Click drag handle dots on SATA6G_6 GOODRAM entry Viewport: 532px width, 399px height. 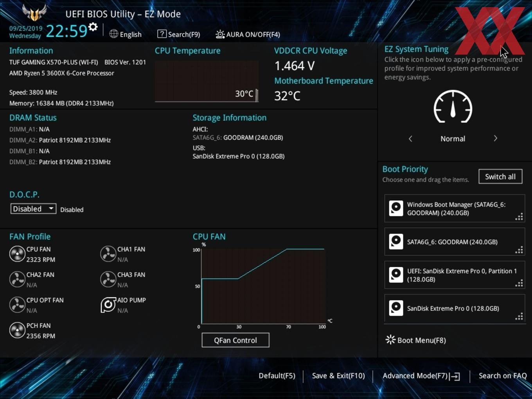519,250
